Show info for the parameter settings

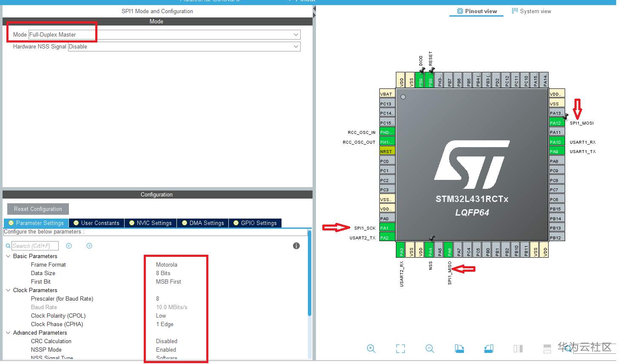(296, 246)
